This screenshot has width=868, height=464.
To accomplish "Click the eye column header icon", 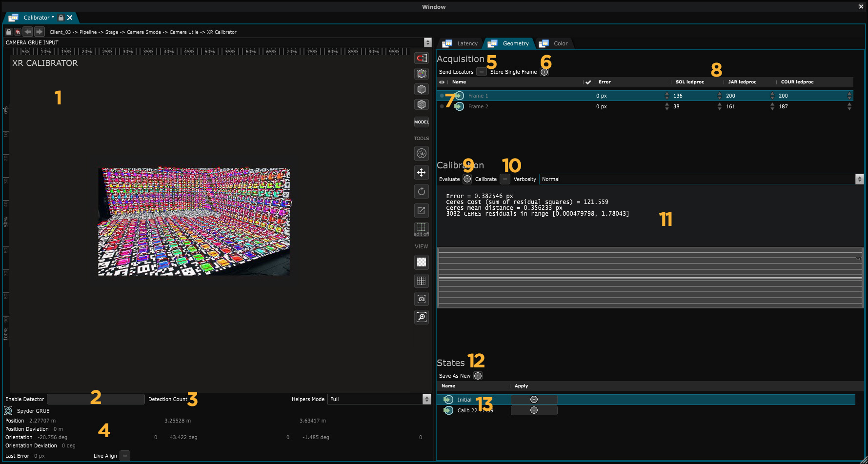I will pyautogui.click(x=442, y=82).
